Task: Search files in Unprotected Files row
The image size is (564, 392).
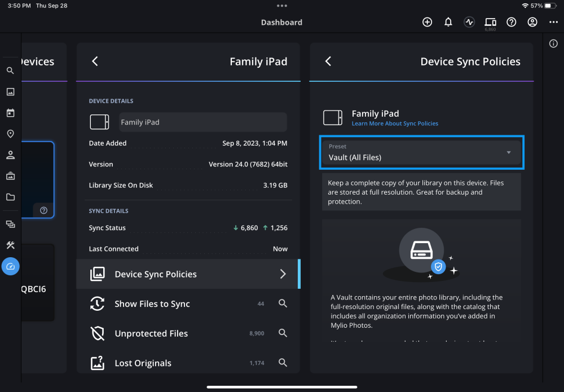Action: click(283, 333)
